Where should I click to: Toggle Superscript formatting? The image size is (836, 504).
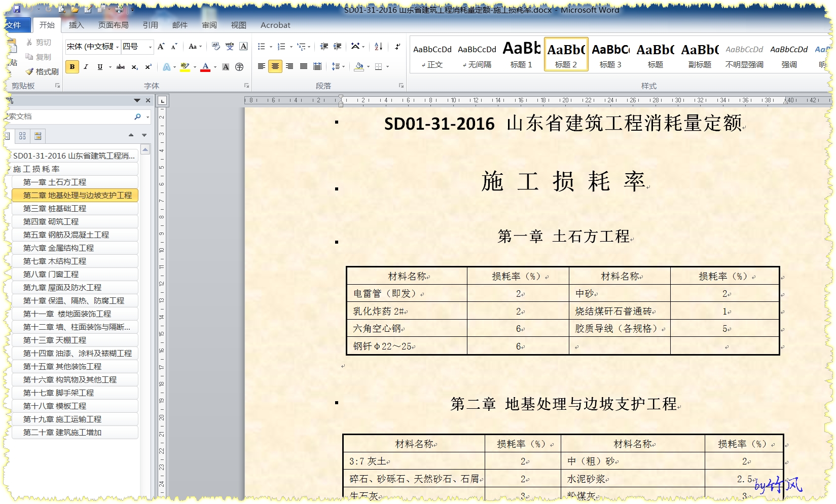(x=148, y=67)
